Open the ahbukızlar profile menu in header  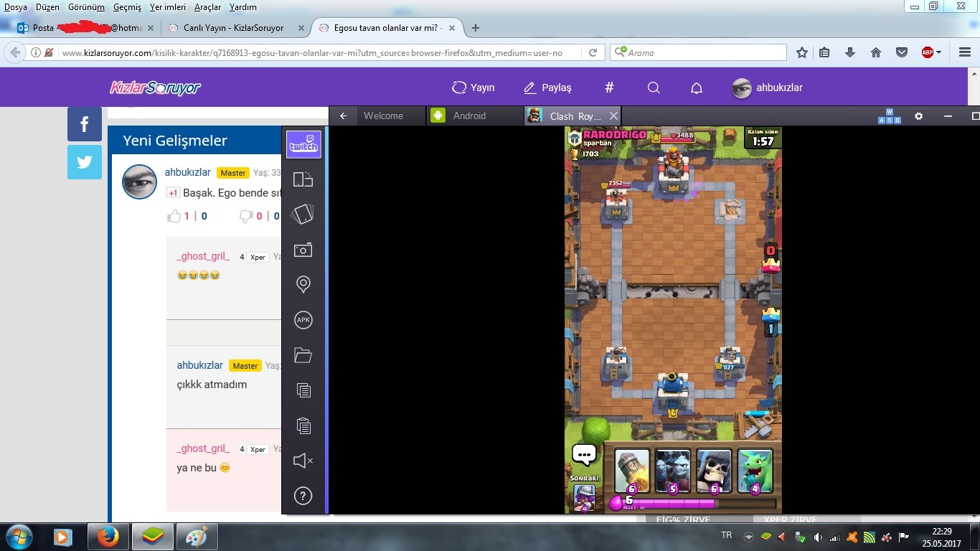pos(767,88)
